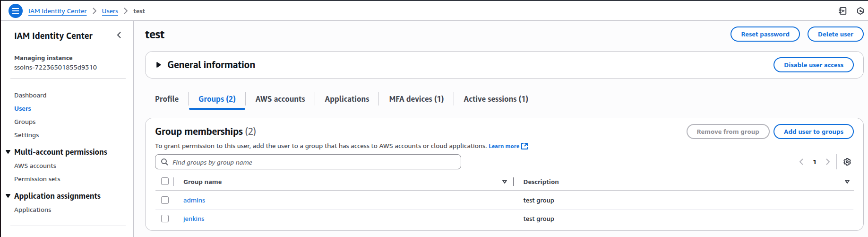This screenshot has width=868, height=237.
Task: Toggle the select all groups checkbox
Action: click(x=165, y=181)
